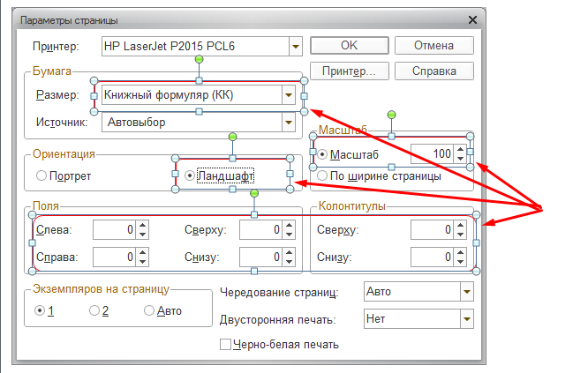588x373 pixels.
Task: Click the Справка button
Action: 433,71
